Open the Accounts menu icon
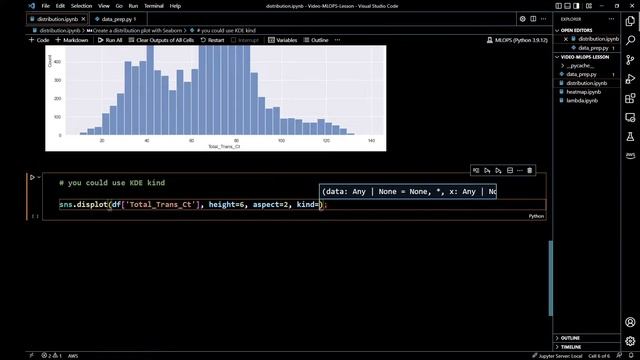The image size is (640, 360). point(630,322)
